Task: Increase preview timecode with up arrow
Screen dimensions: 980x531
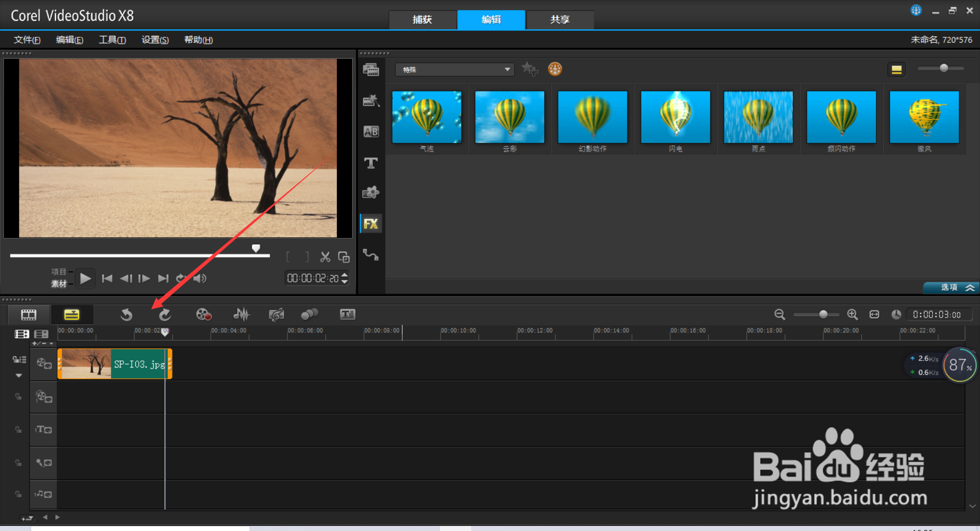Action: tap(345, 275)
